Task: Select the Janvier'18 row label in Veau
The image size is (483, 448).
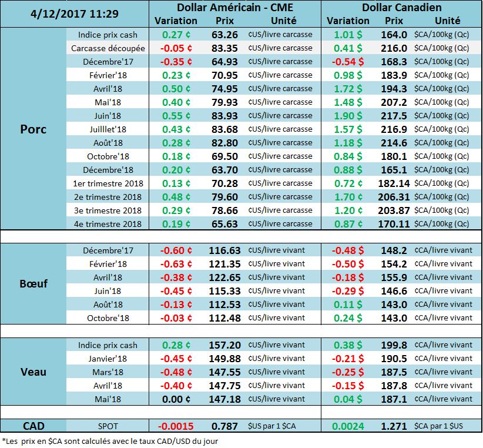Action: point(108,359)
